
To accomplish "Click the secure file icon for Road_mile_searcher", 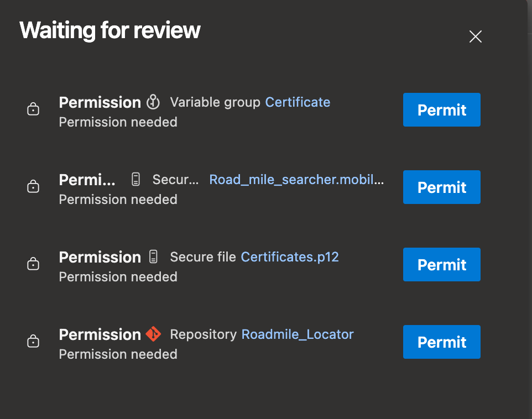I will click(136, 180).
